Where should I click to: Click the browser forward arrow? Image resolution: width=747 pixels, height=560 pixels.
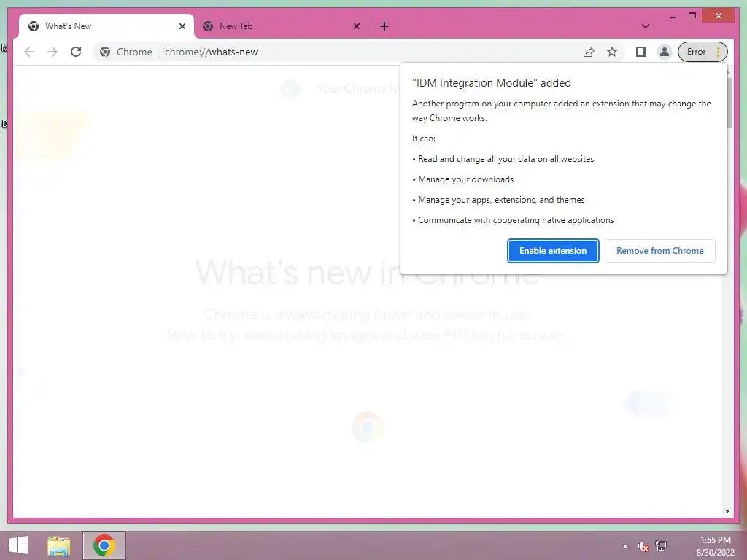53,52
